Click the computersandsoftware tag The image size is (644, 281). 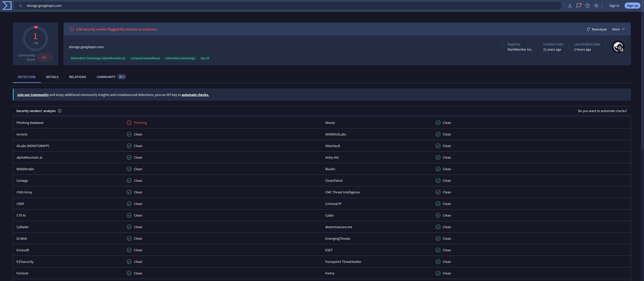[x=145, y=58]
